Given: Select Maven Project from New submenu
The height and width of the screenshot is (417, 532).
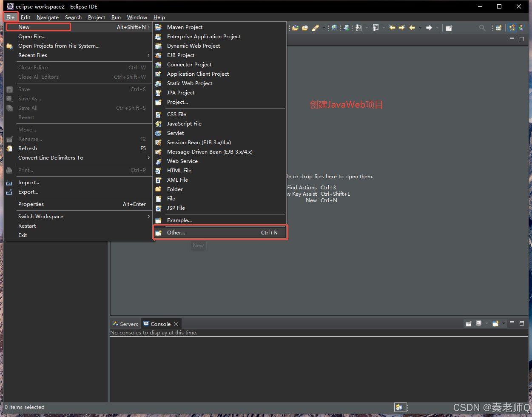Looking at the screenshot, I should click(x=185, y=27).
